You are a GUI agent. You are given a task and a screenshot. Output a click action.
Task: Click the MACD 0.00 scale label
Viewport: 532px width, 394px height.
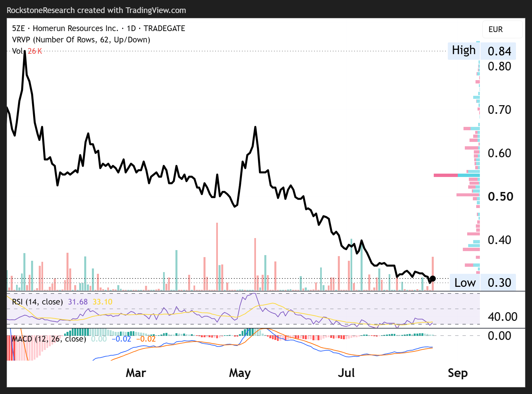500,336
